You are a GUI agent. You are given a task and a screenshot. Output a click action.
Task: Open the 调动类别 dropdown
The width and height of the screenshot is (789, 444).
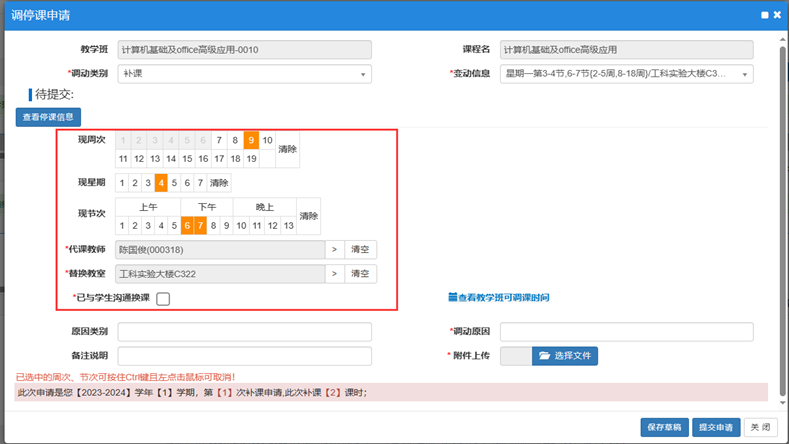click(245, 74)
